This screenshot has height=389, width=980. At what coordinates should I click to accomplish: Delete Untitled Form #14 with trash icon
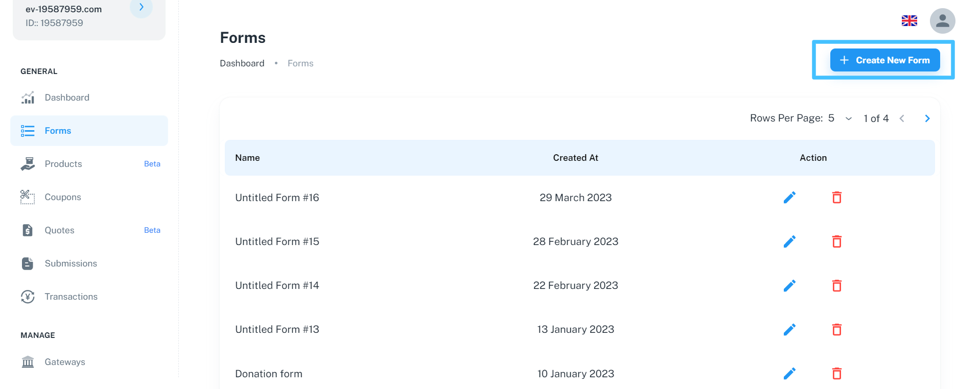point(836,285)
